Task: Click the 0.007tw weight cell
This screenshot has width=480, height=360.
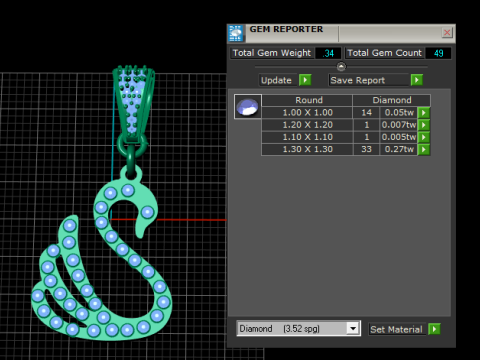Action: point(399,125)
